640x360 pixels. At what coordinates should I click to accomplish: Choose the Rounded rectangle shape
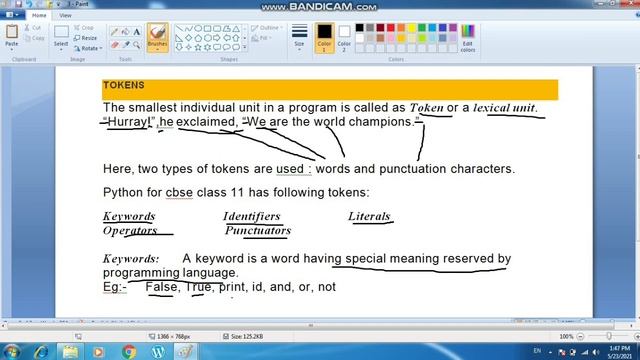(x=217, y=29)
